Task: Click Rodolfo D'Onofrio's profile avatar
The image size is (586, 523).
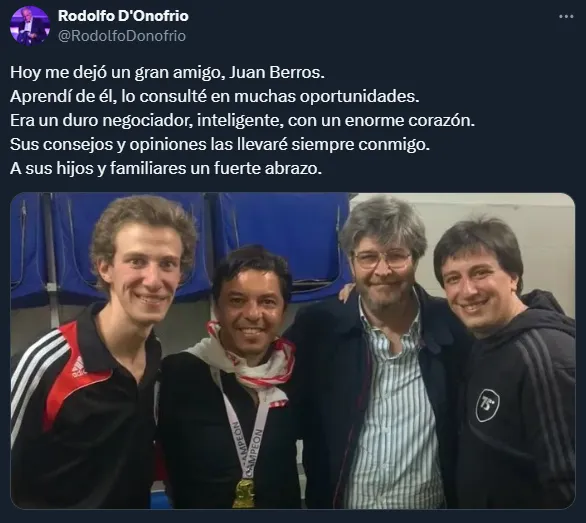Action: tap(30, 26)
